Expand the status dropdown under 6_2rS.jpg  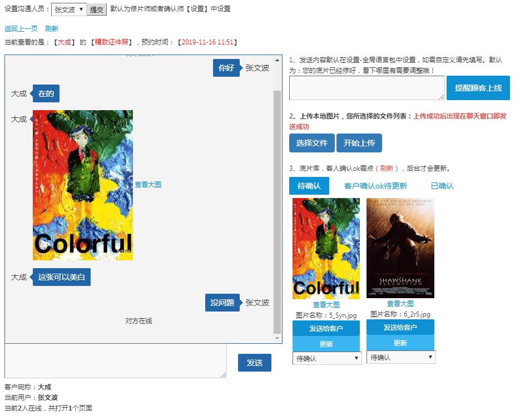coord(401,357)
